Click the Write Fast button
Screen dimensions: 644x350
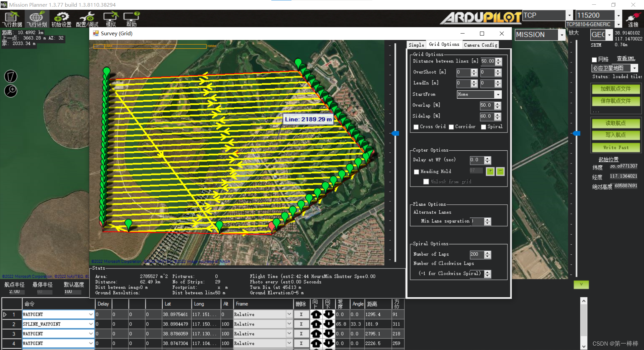(x=615, y=147)
